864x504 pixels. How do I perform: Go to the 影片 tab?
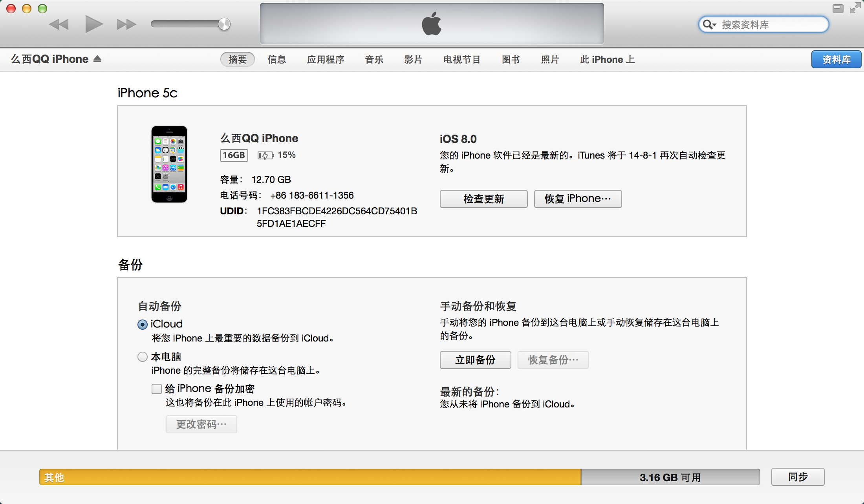coord(413,59)
